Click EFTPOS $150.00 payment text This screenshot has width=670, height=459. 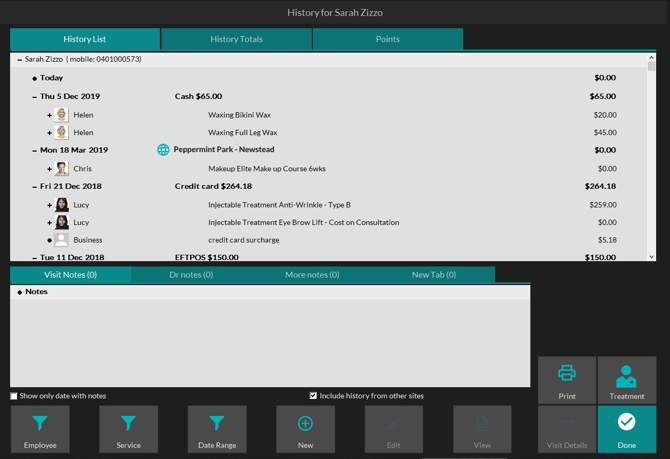pos(207,257)
